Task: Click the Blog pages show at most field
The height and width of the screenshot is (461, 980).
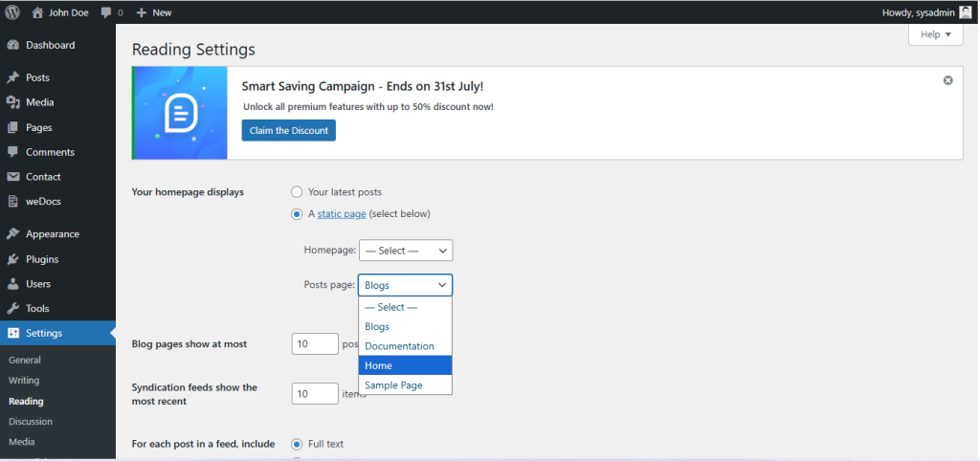Action: (x=315, y=344)
